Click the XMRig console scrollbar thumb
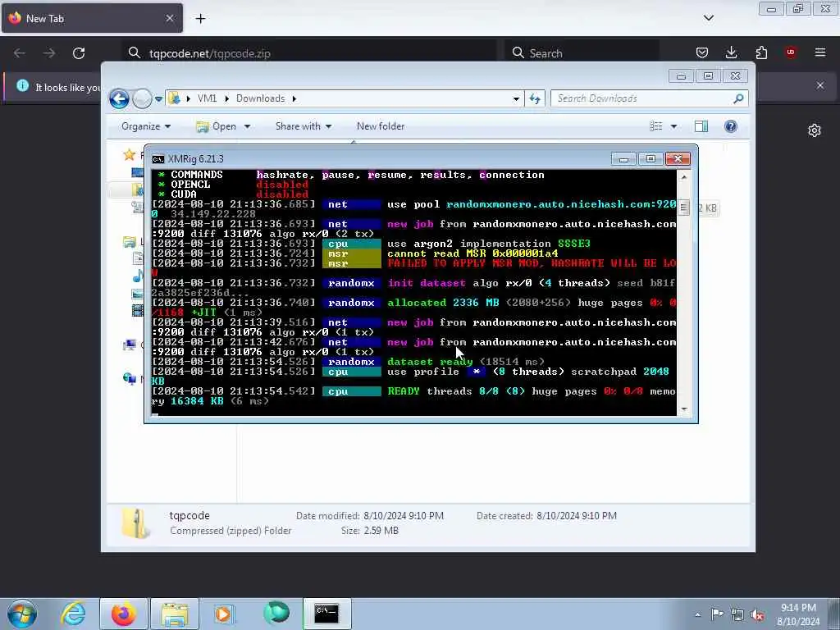 [x=683, y=208]
